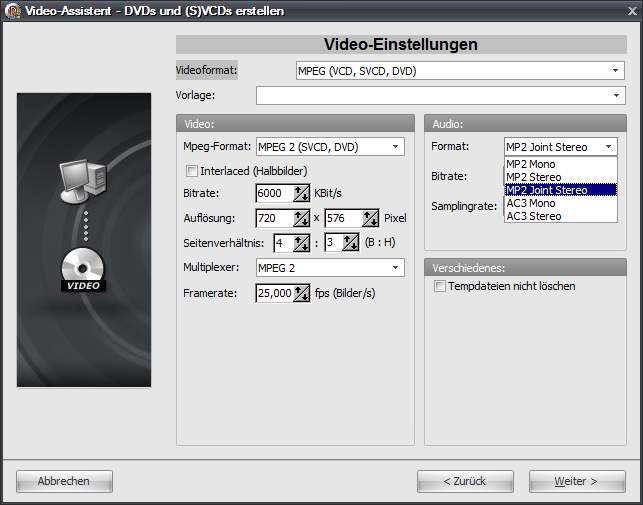Viewport: 643px width, 505px height.
Task: Click Abbrechen to cancel the wizard
Action: click(64, 481)
